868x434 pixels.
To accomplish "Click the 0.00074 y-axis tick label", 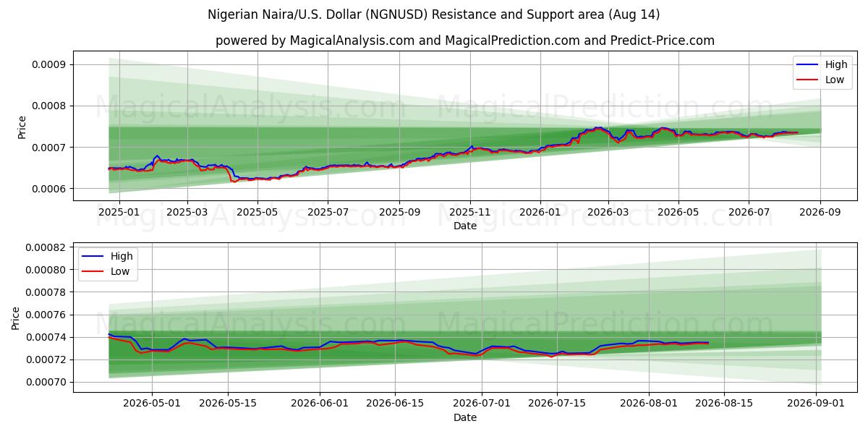I will [46, 337].
